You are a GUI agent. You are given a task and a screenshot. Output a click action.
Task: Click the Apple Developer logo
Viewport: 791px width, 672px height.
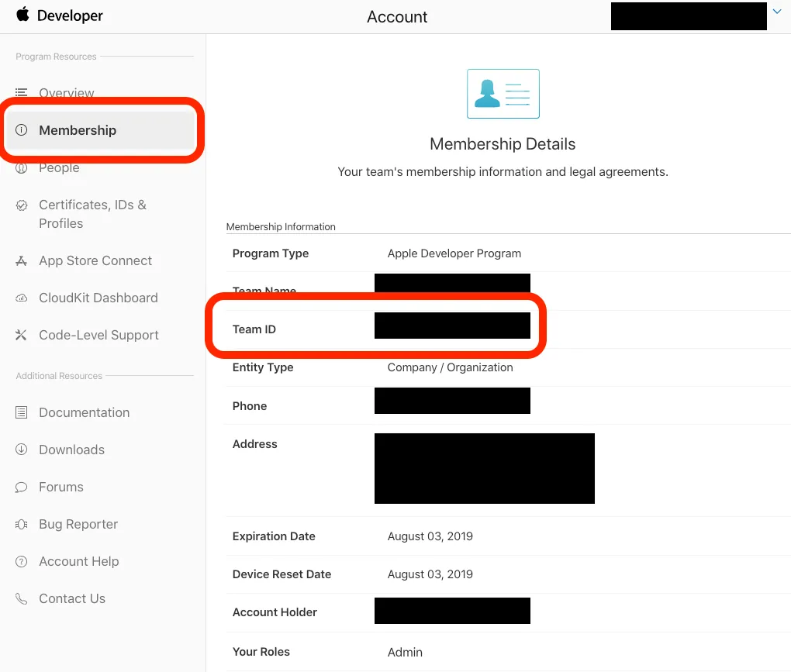59,16
